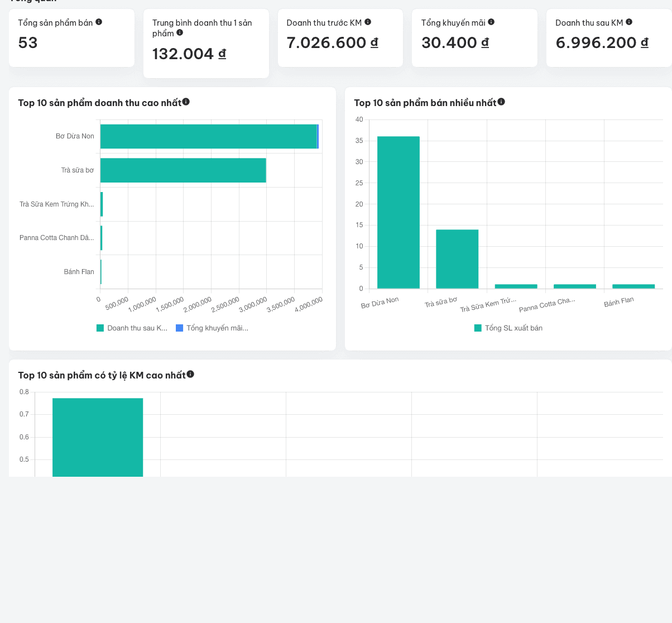The image size is (672, 623).
Task: Click Trà Sữa Kem Trứ... bar in quantity chart
Action: 516,286
